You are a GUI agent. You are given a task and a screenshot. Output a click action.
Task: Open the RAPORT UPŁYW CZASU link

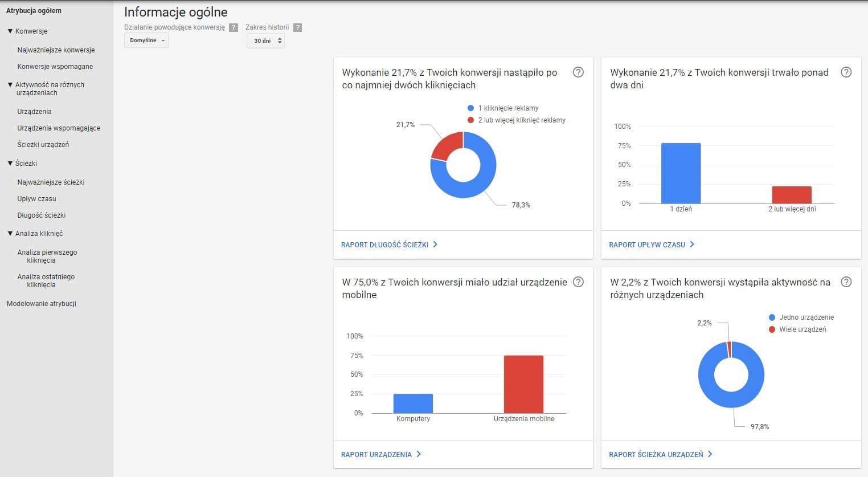[x=647, y=244]
